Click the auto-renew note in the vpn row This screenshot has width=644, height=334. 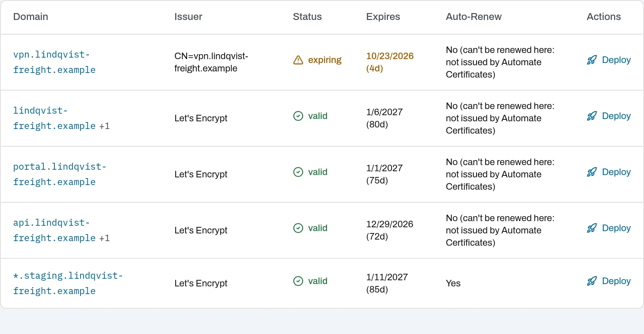tap(500, 62)
